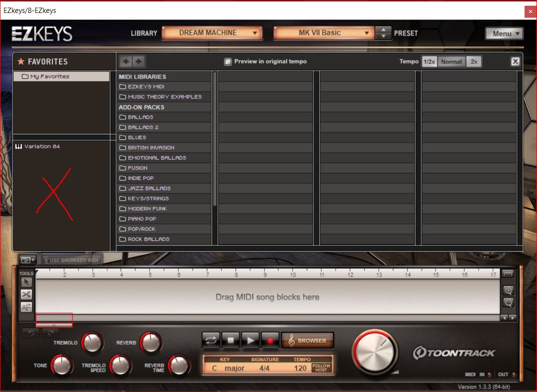This screenshot has width=537, height=392.
Task: Click the time signature 4/4 field
Action: tap(265, 368)
